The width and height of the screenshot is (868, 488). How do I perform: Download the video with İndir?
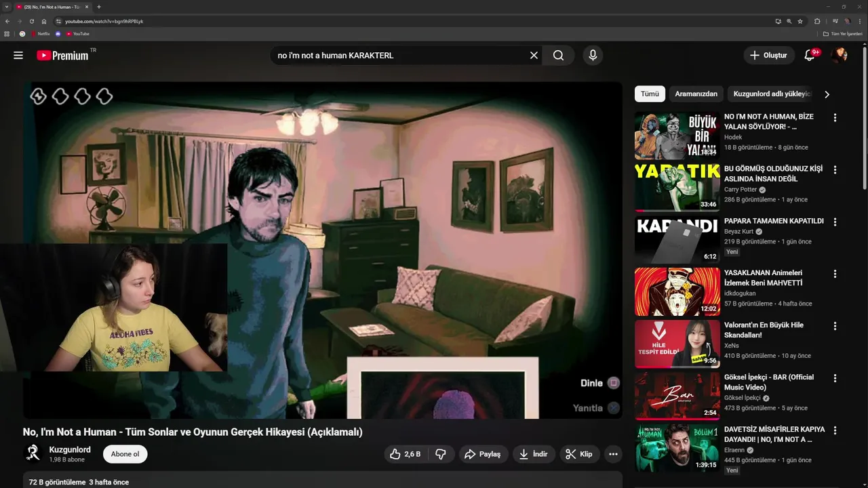534,454
